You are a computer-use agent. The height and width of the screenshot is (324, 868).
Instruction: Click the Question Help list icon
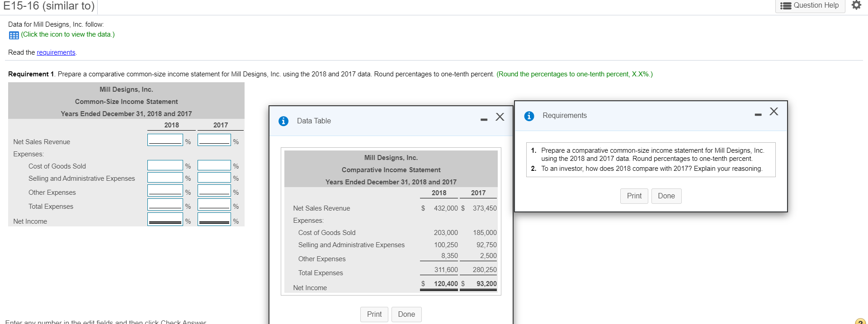click(x=786, y=5)
